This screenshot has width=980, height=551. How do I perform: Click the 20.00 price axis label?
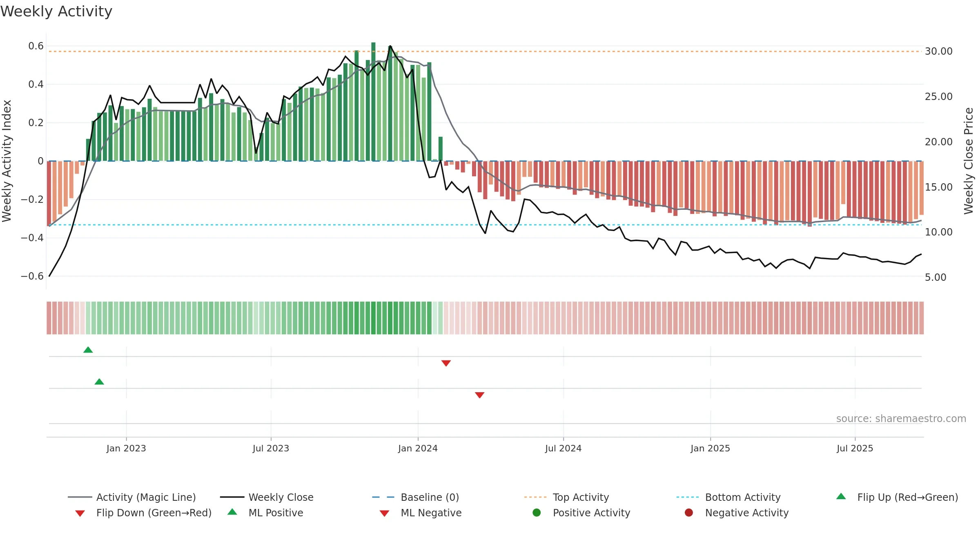tap(939, 142)
